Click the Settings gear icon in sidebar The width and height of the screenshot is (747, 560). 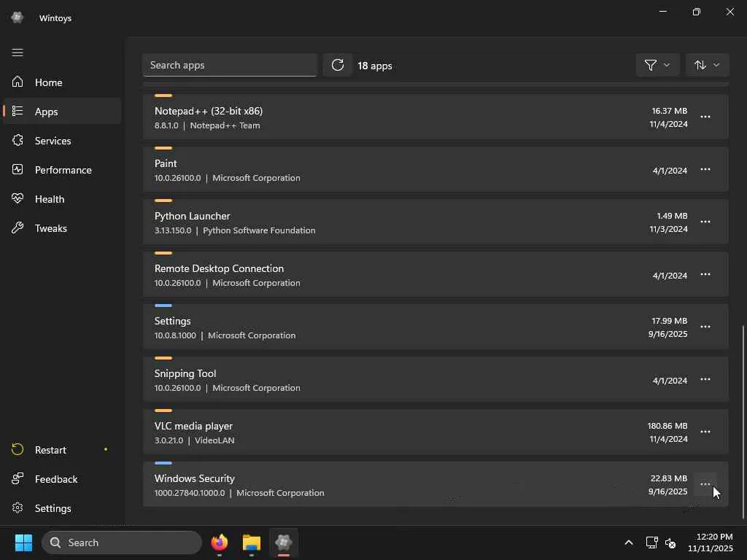[18, 507]
